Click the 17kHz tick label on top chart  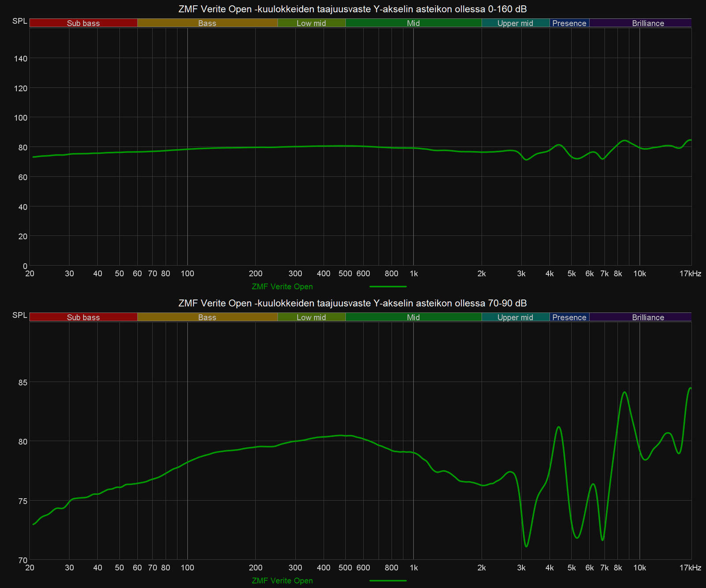tap(690, 273)
